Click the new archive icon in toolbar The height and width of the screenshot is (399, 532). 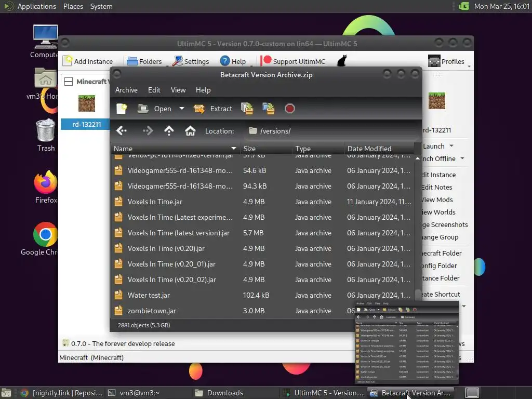click(x=122, y=109)
